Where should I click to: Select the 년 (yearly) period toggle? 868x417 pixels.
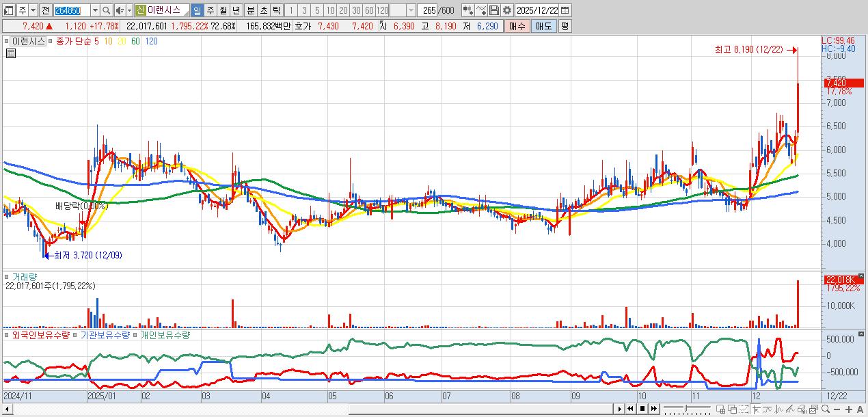tap(236, 11)
